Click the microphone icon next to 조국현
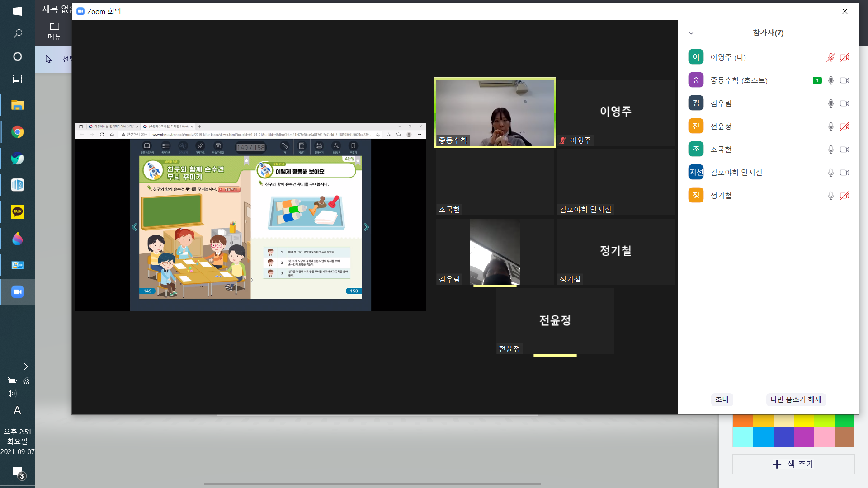Image resolution: width=868 pixels, height=488 pixels. click(830, 150)
